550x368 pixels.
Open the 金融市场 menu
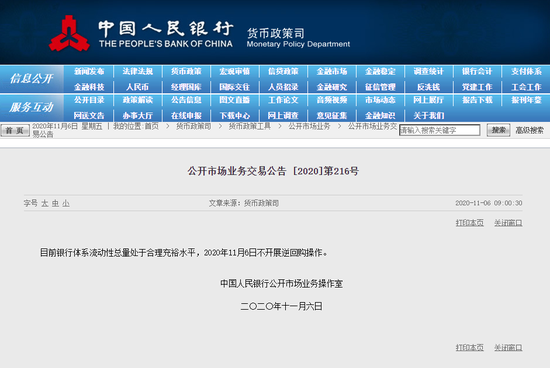point(332,72)
